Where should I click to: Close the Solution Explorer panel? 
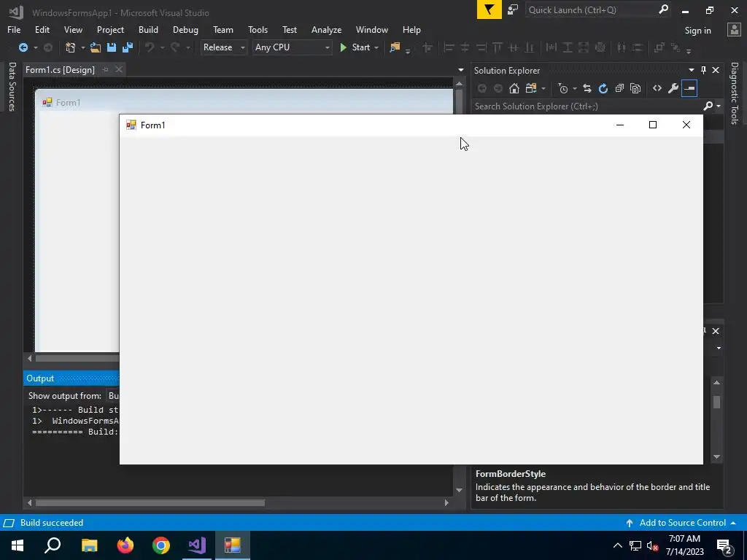(x=716, y=70)
